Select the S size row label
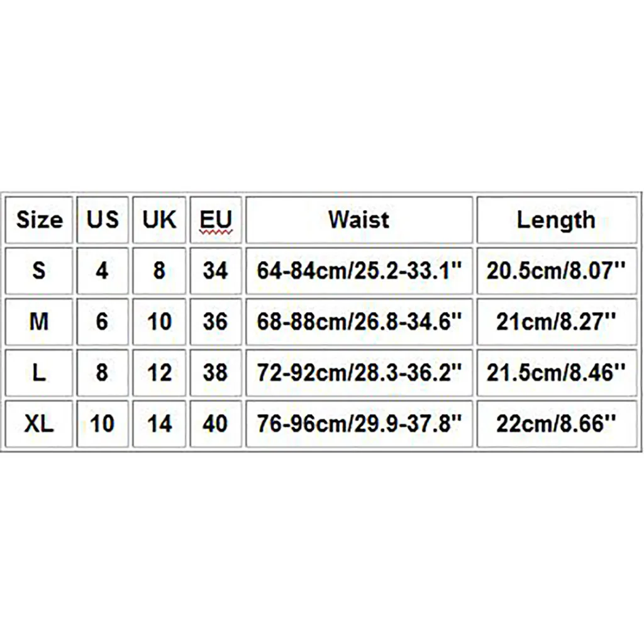The width and height of the screenshot is (644, 644). tap(40, 271)
